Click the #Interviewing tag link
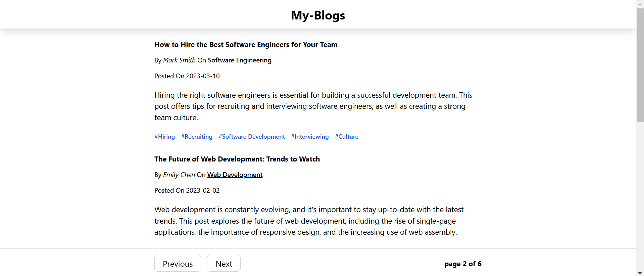This screenshot has width=644, height=276. [x=310, y=137]
